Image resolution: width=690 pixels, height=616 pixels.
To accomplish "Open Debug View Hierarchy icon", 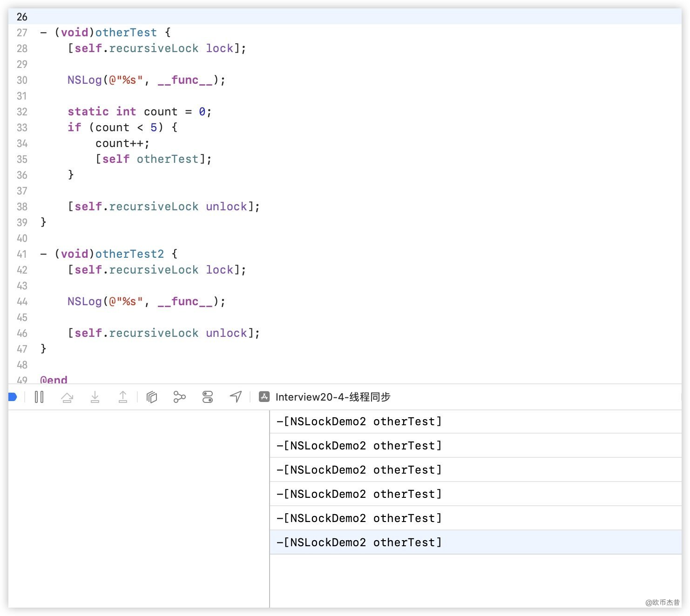I will [x=152, y=397].
